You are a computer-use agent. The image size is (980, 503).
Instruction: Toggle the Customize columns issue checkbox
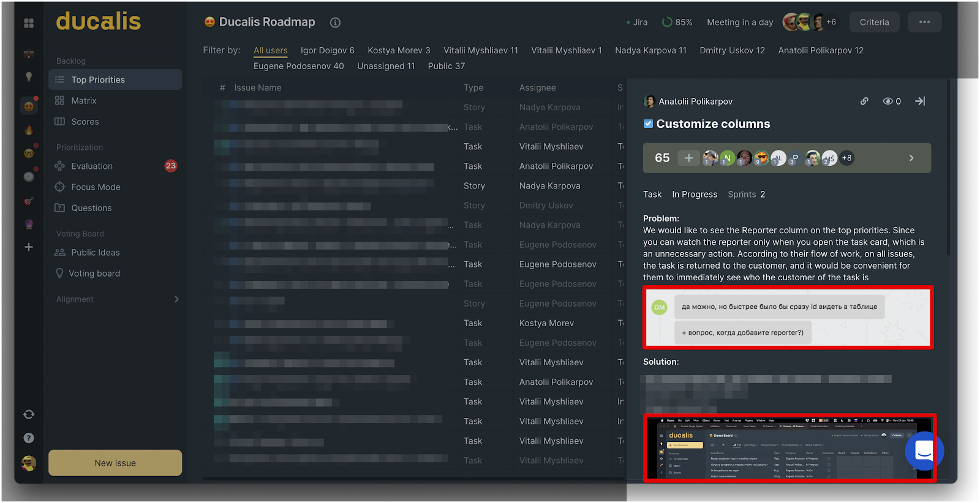tap(648, 124)
